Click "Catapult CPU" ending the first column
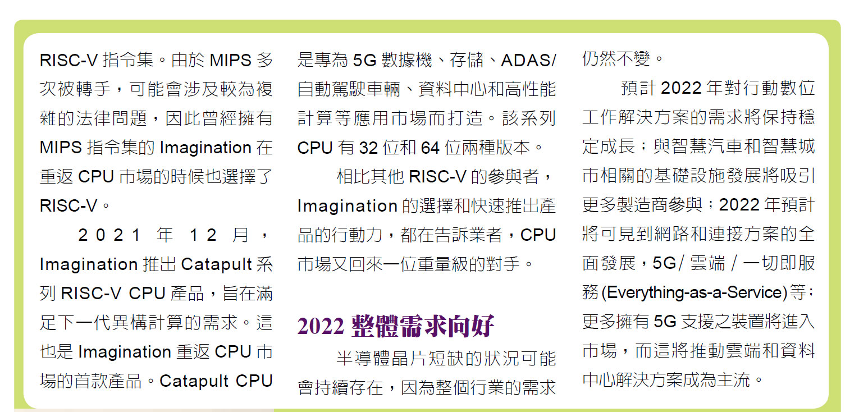The image size is (868, 412). (x=216, y=381)
